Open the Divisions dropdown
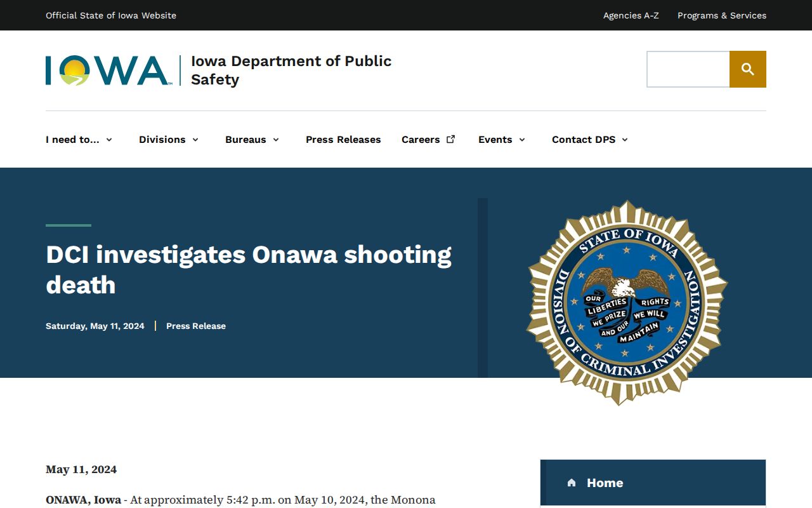Viewport: 812px width, 508px height. 169,140
